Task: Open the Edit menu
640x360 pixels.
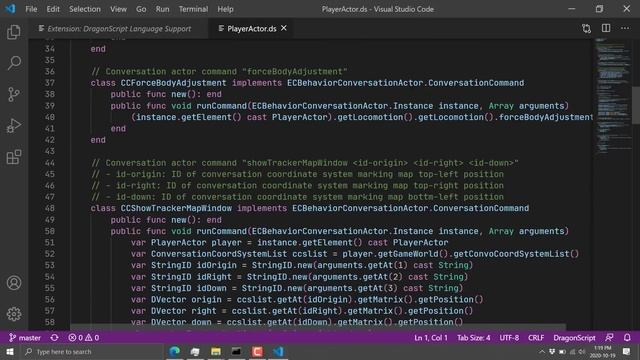Action: tap(53, 9)
